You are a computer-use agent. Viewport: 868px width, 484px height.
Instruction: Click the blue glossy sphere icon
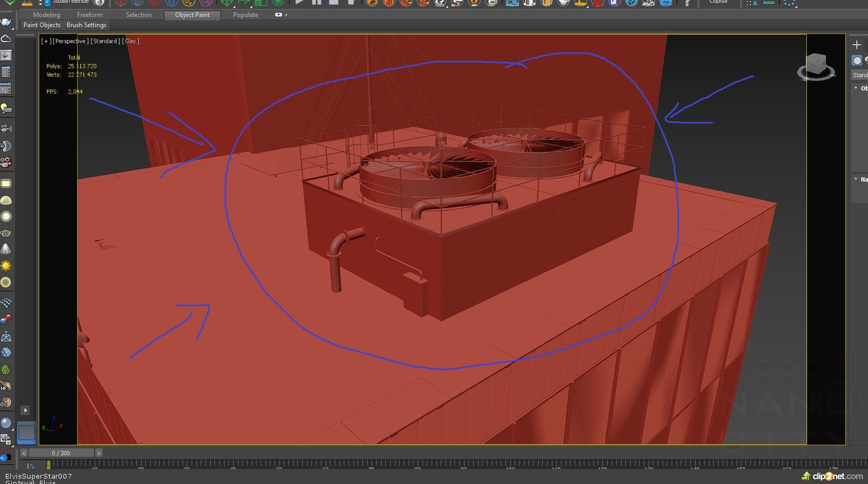(6, 423)
